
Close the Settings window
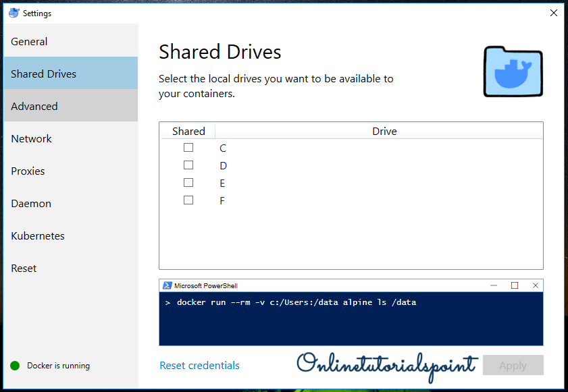coord(553,13)
